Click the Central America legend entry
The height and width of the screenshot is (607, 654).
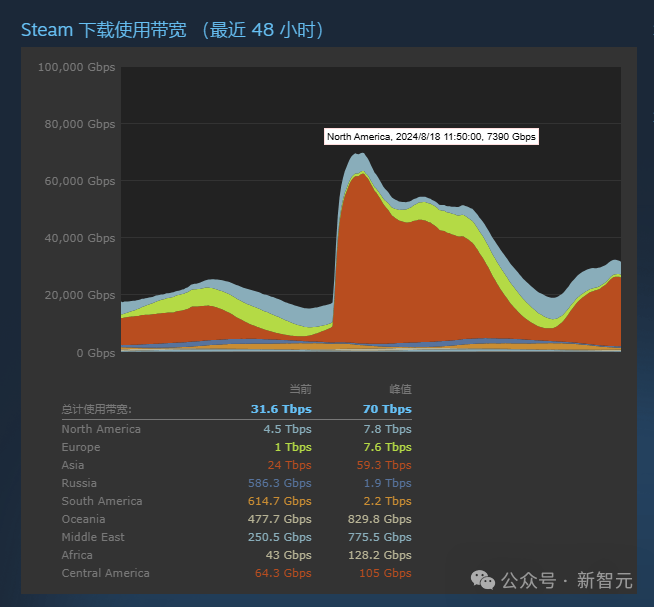click(x=106, y=573)
